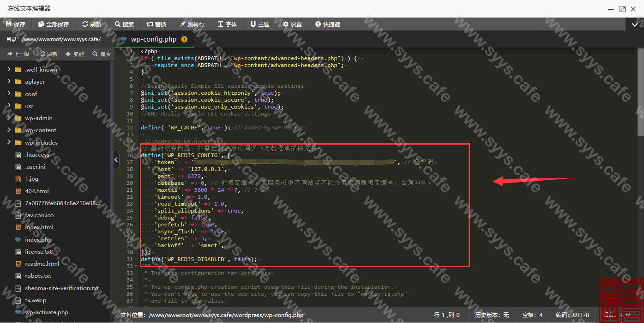This screenshot has height=323, width=644.
Task: Go up with the 上一级 button
Action: [18, 54]
